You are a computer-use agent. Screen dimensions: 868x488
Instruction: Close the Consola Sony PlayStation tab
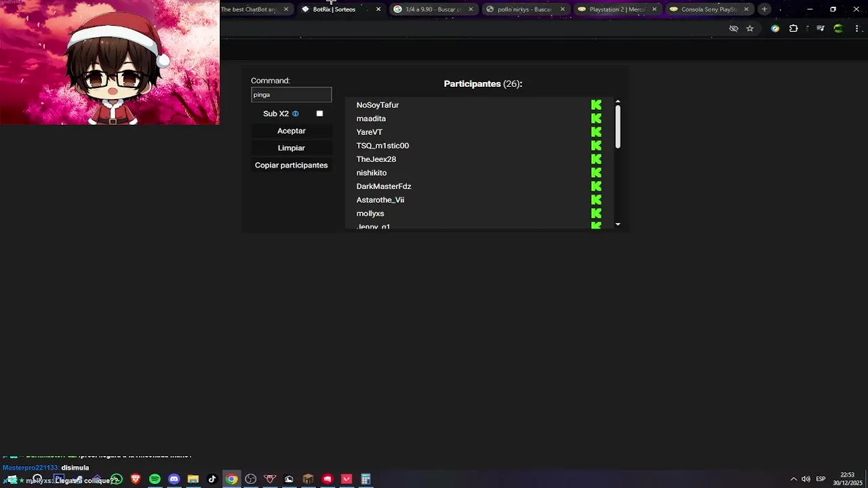(746, 9)
